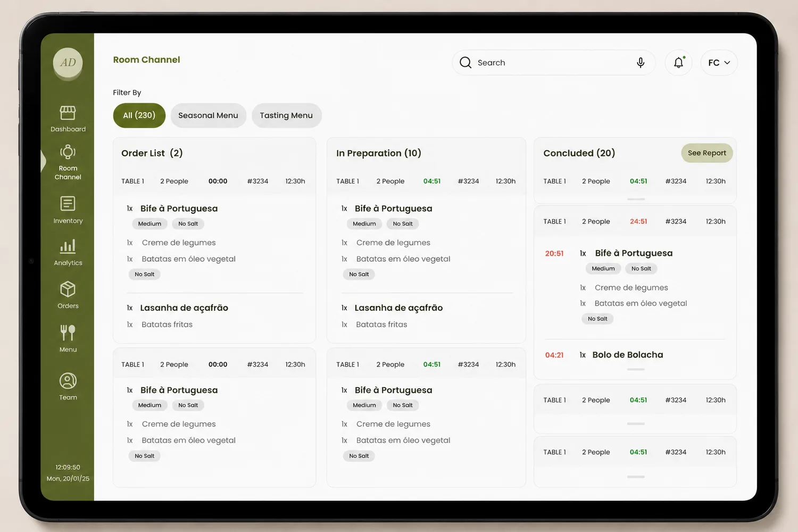The height and width of the screenshot is (532, 798).
Task: Click the AD logo avatar
Action: coord(68,63)
